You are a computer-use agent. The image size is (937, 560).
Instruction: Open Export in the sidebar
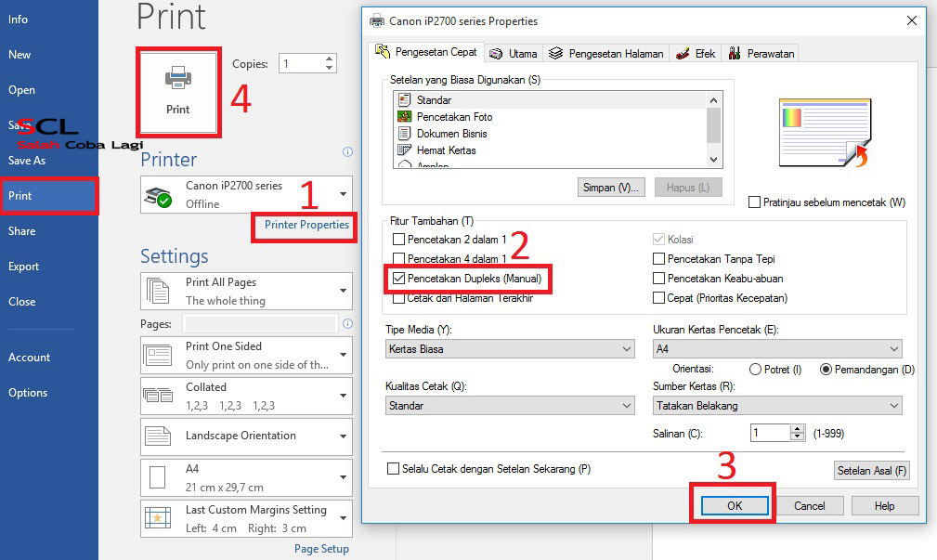pos(23,266)
